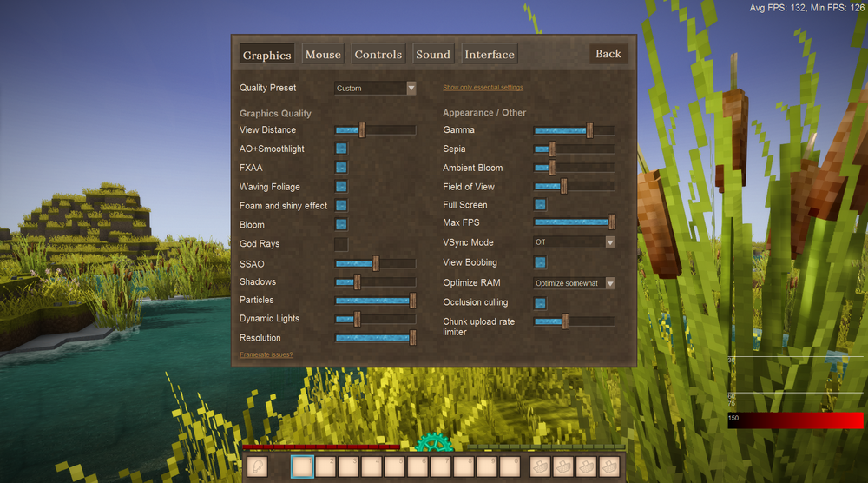Click the teal temporal gear above the hotbar
The width and height of the screenshot is (868, 483).
pos(431,444)
